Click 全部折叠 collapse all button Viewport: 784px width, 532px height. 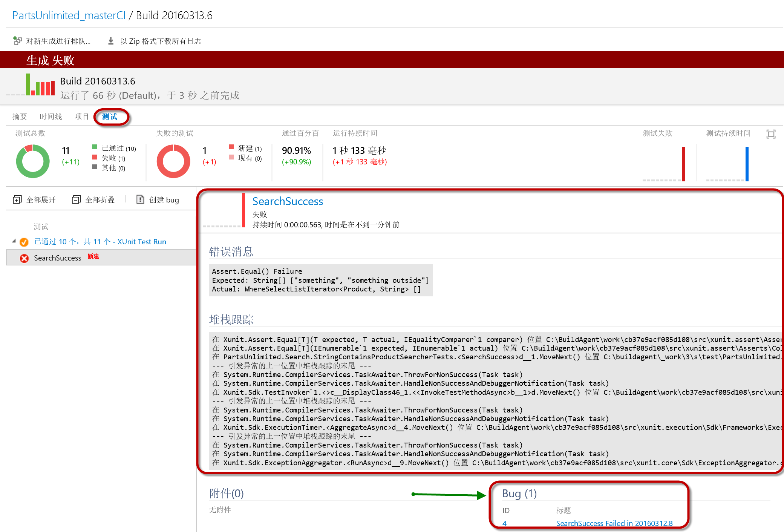(x=100, y=200)
